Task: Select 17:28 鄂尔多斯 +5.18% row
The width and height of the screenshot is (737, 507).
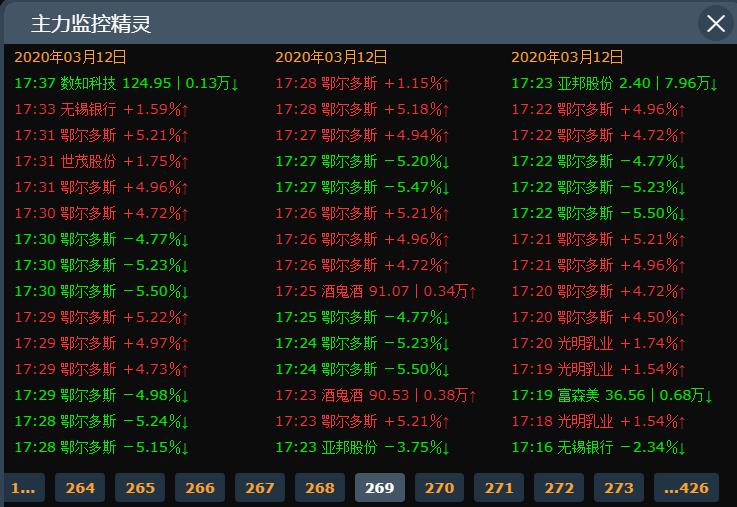Action: pos(362,109)
